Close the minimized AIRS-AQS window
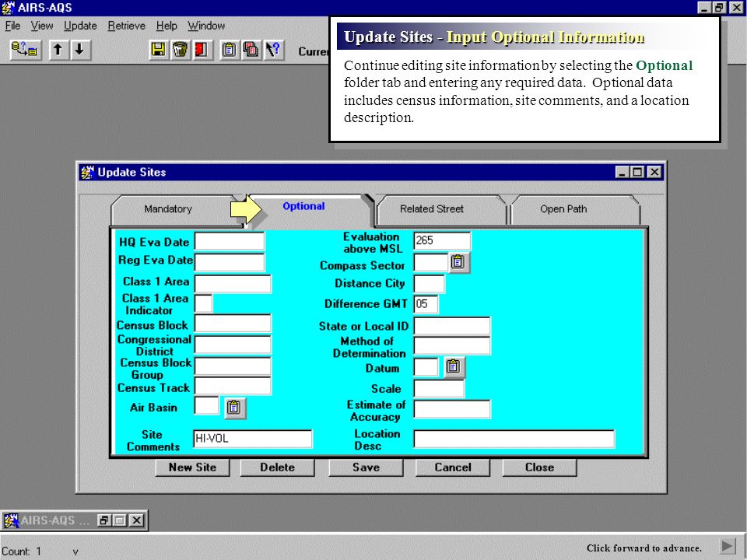The height and width of the screenshot is (560, 747). pyautogui.click(x=137, y=520)
